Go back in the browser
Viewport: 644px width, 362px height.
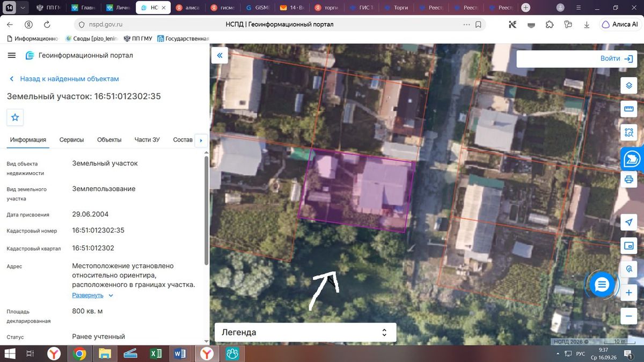click(x=10, y=25)
